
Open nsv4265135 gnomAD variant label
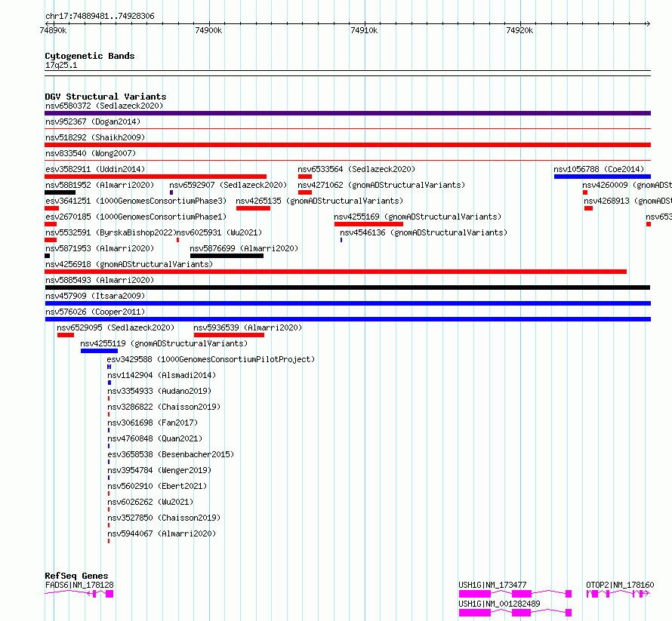(x=319, y=201)
